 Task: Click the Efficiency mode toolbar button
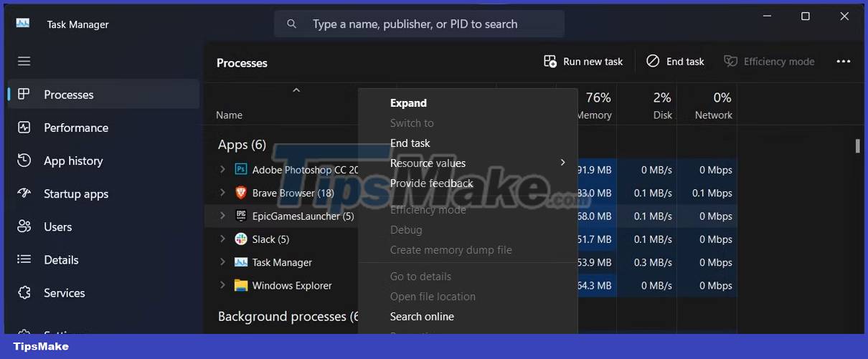pos(769,62)
